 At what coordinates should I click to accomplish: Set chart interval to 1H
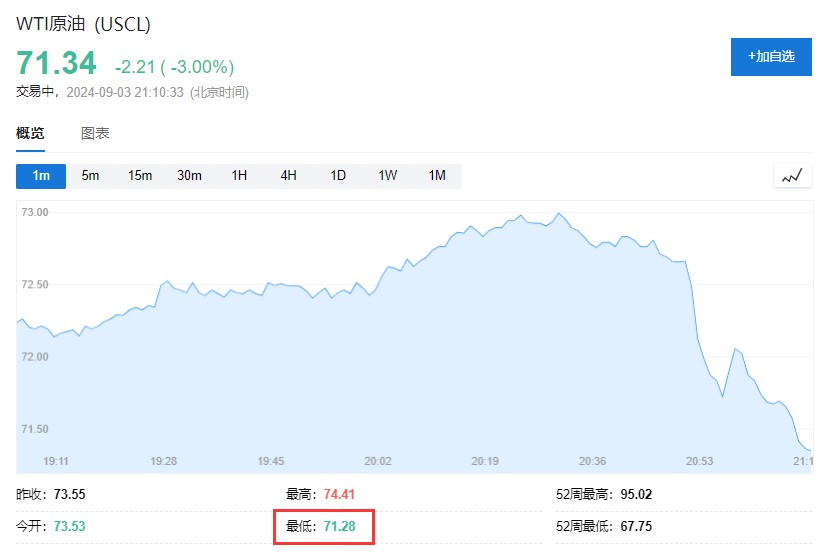point(239,176)
